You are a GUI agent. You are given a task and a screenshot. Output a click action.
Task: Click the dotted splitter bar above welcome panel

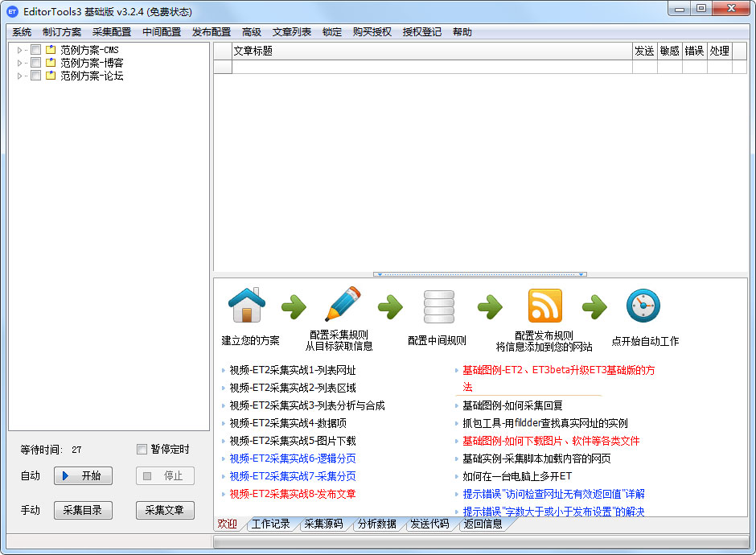click(479, 274)
